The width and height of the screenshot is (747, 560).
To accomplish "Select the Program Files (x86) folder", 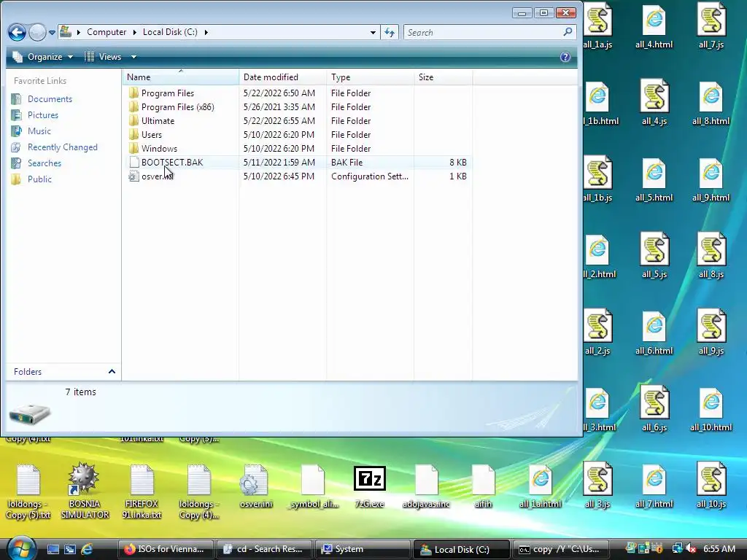I will point(177,107).
